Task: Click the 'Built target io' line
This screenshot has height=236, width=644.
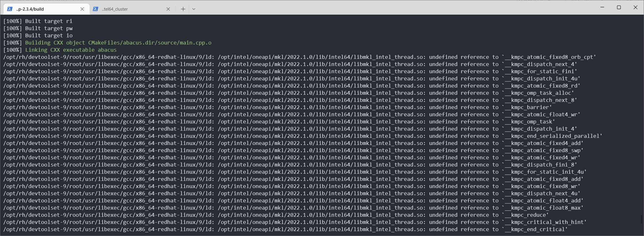Action: click(38, 36)
